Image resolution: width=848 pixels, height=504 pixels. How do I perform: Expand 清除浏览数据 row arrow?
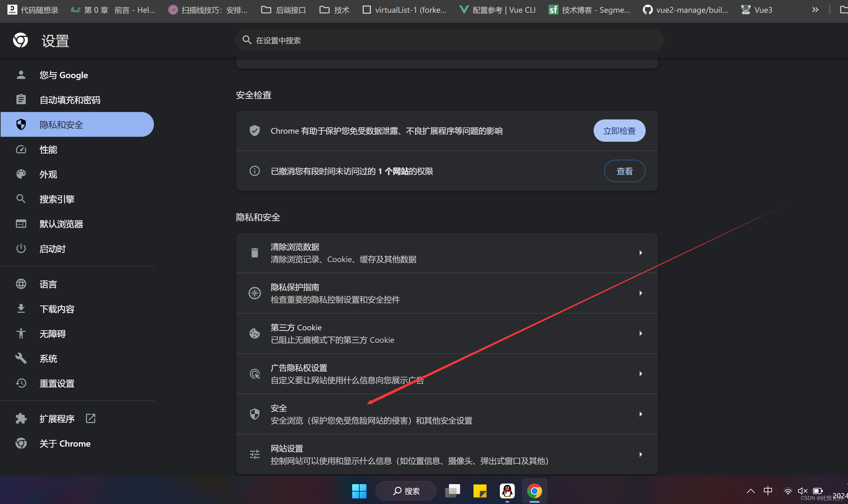[x=640, y=253]
